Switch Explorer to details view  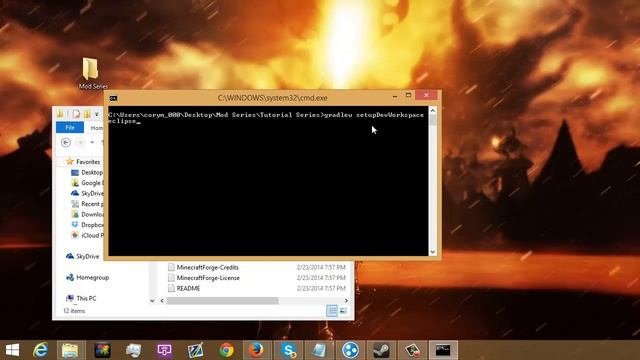[x=332, y=311]
